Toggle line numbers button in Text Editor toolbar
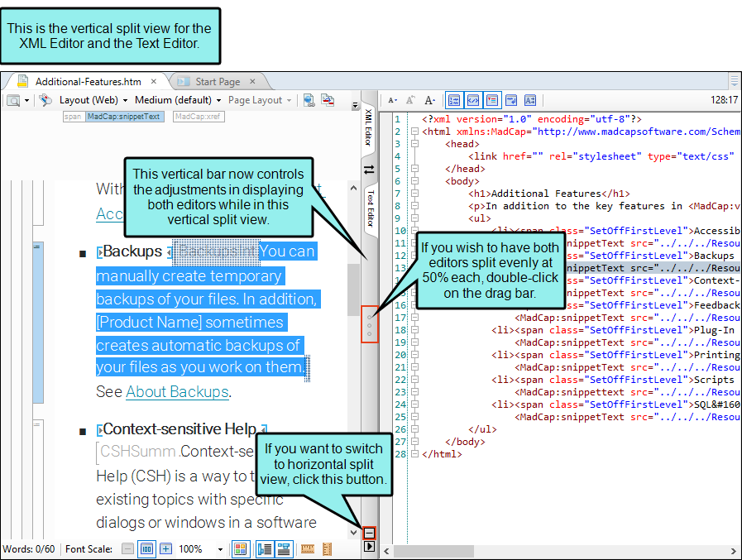Viewport: 742px width, 560px height. pyautogui.click(x=454, y=100)
